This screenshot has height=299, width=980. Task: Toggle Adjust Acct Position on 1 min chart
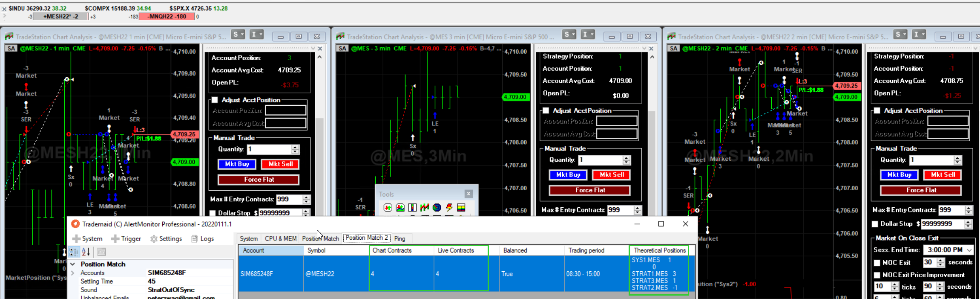215,100
